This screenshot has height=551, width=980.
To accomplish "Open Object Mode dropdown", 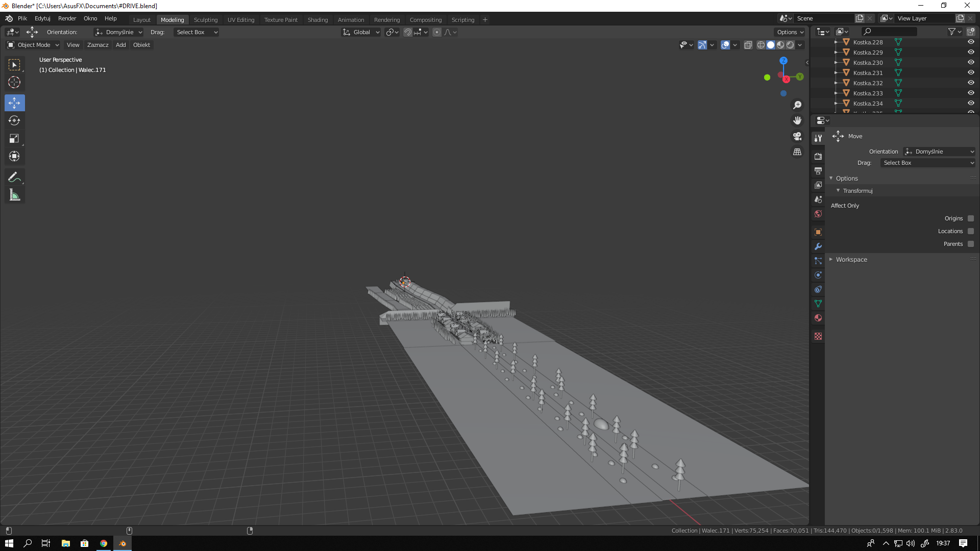I will pyautogui.click(x=33, y=45).
